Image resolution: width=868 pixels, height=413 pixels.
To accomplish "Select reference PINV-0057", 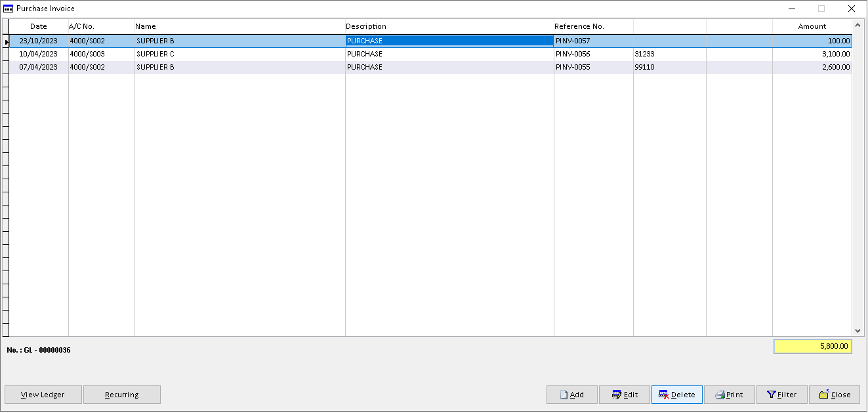I will [594, 41].
